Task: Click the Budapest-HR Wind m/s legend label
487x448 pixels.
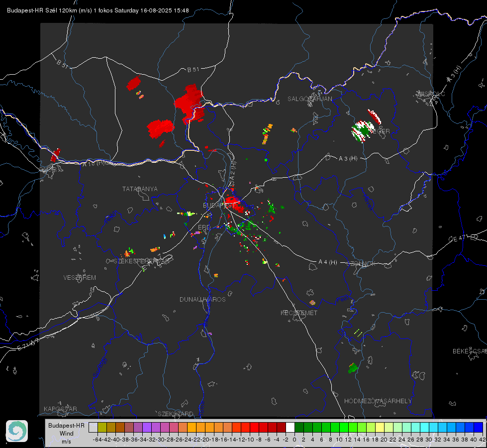Action: point(66,433)
